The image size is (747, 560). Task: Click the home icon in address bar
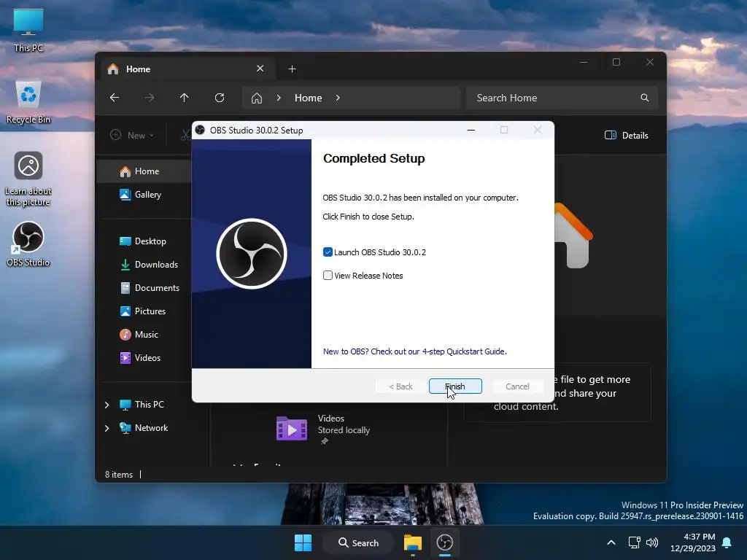click(x=257, y=98)
